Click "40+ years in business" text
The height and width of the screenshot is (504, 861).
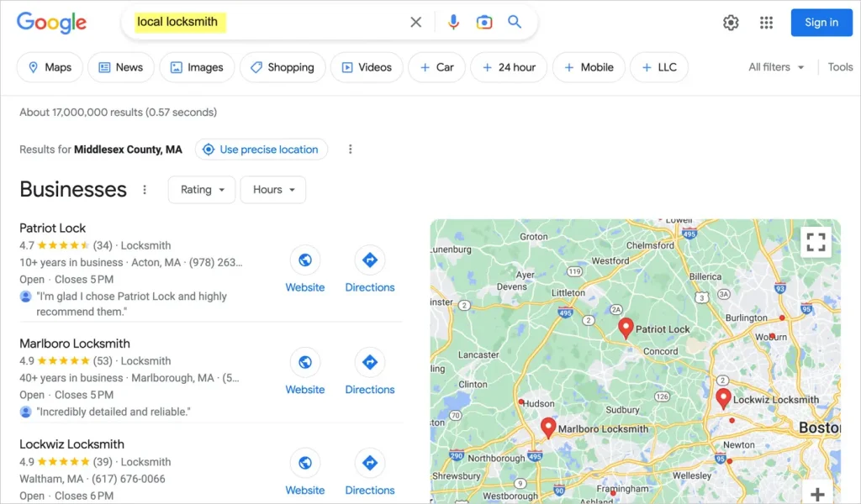(x=71, y=378)
